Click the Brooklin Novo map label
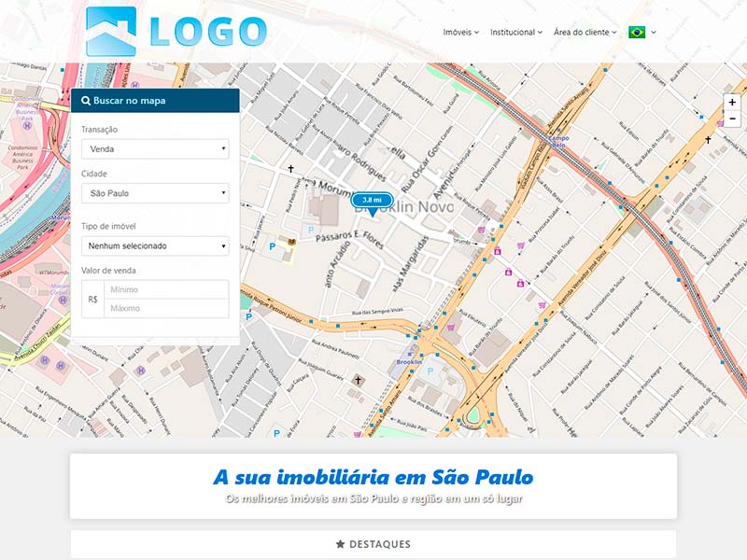The height and width of the screenshot is (560, 747). [404, 206]
